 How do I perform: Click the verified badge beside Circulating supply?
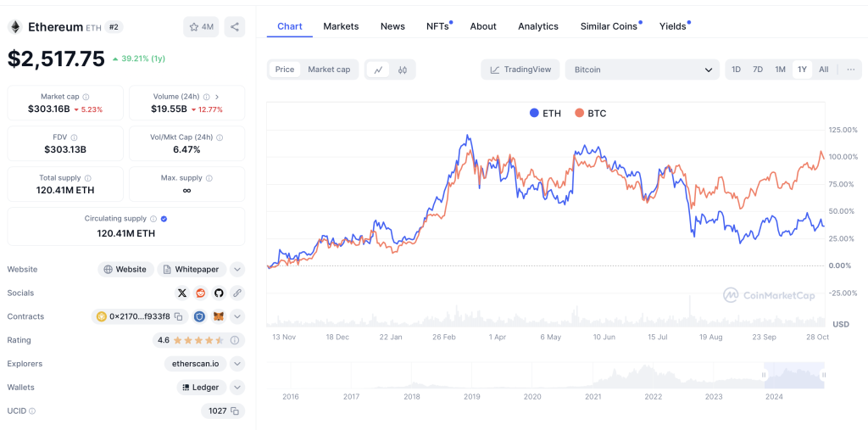[x=164, y=219]
